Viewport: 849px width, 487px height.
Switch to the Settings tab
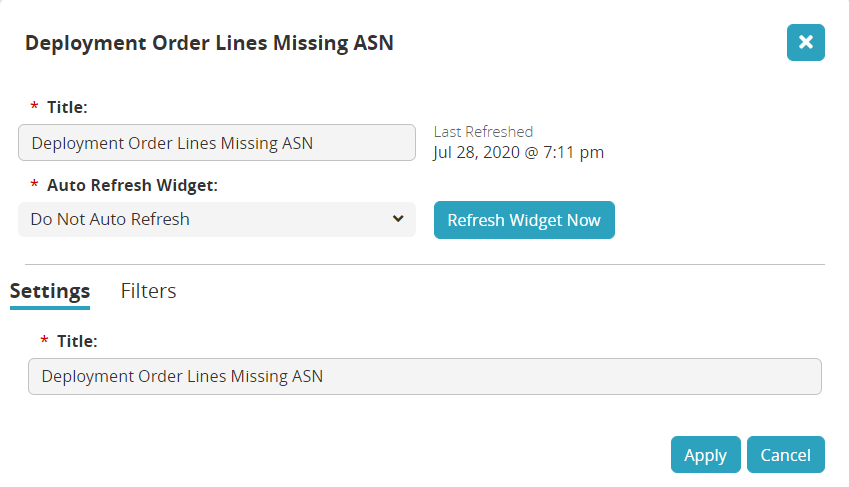[x=50, y=291]
